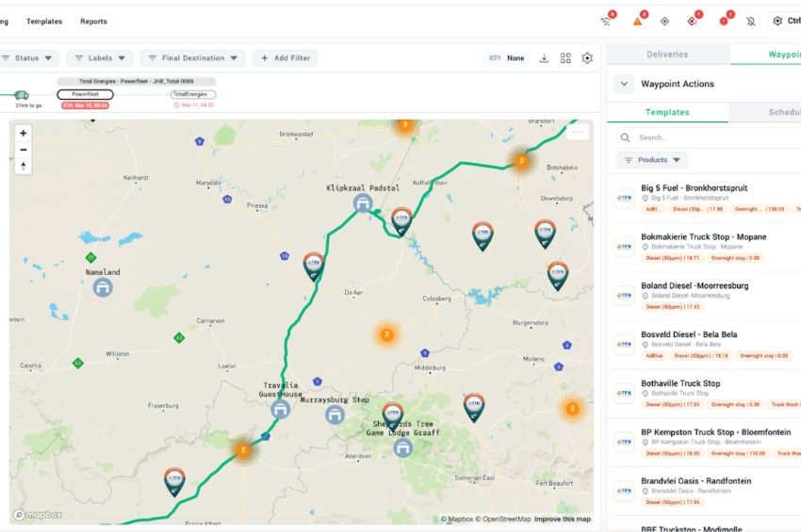
Task: Select the Murraysburg Stop marker
Action: pos(335,414)
